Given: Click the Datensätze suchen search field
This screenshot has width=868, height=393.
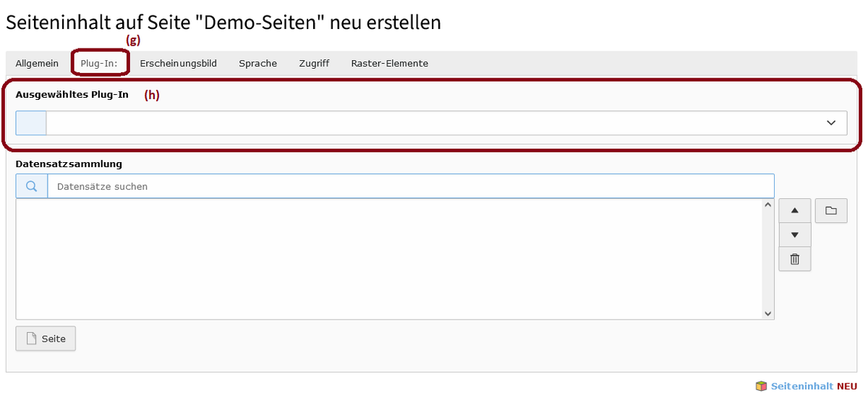Looking at the screenshot, I should [411, 186].
